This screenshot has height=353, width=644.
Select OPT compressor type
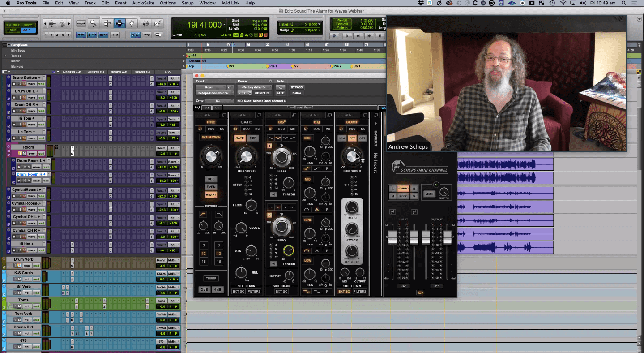coord(362,138)
